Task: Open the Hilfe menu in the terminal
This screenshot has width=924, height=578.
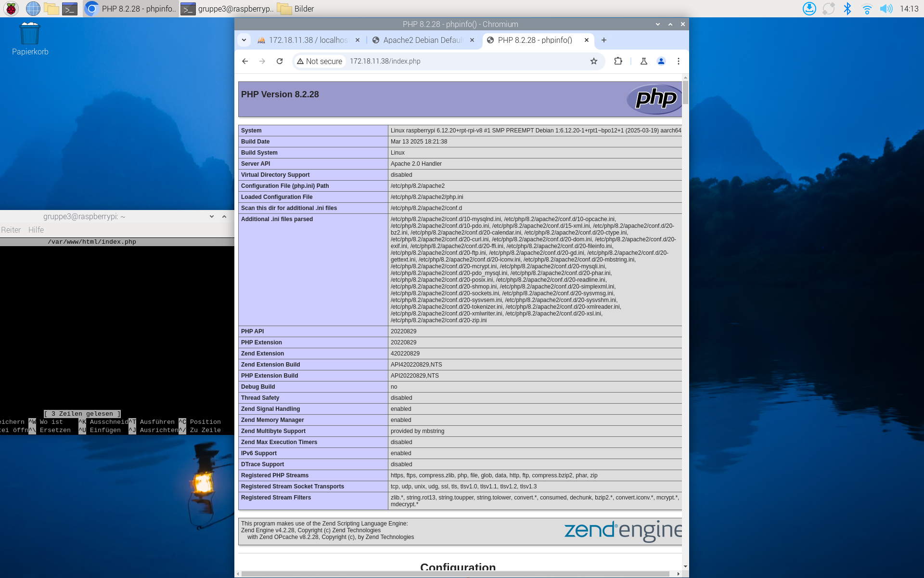Action: point(36,230)
